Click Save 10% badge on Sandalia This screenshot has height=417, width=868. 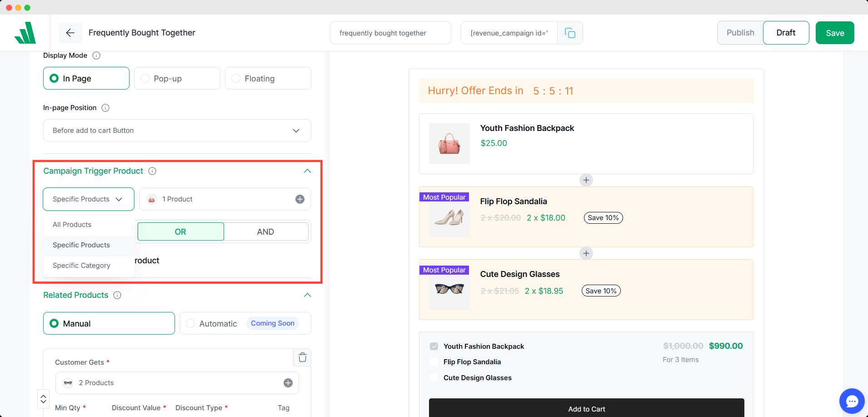(x=603, y=218)
